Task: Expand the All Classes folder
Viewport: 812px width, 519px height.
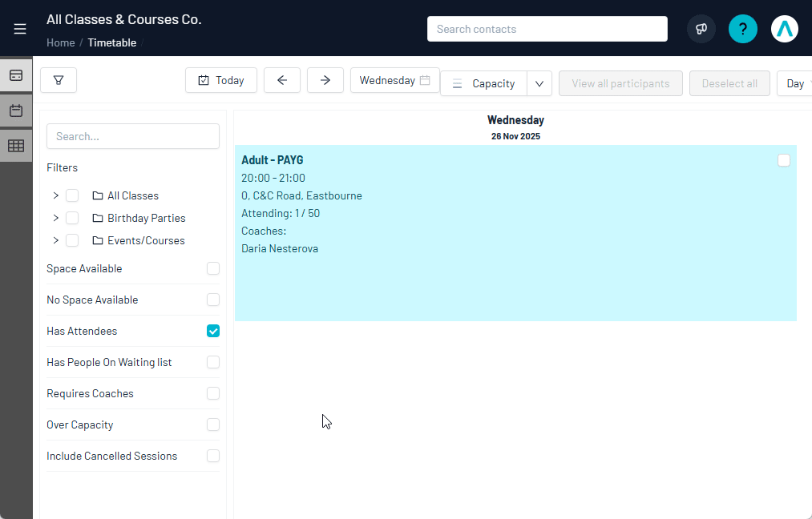Action: 55,195
